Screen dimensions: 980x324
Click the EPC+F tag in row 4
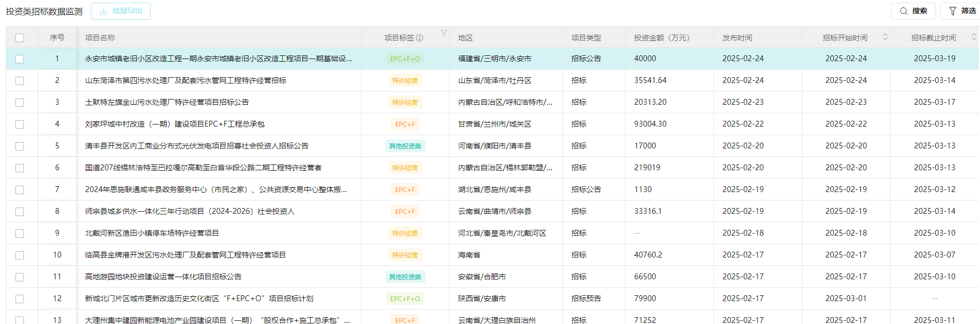coord(405,124)
